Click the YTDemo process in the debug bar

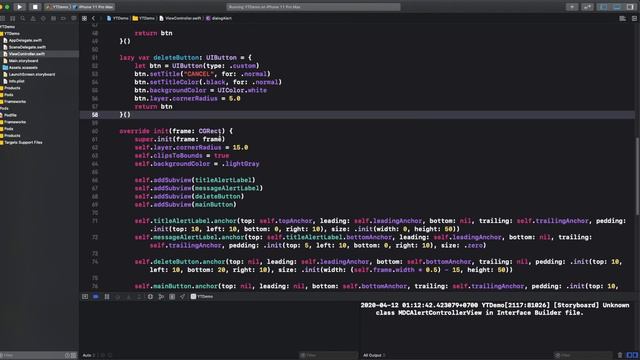(202, 297)
